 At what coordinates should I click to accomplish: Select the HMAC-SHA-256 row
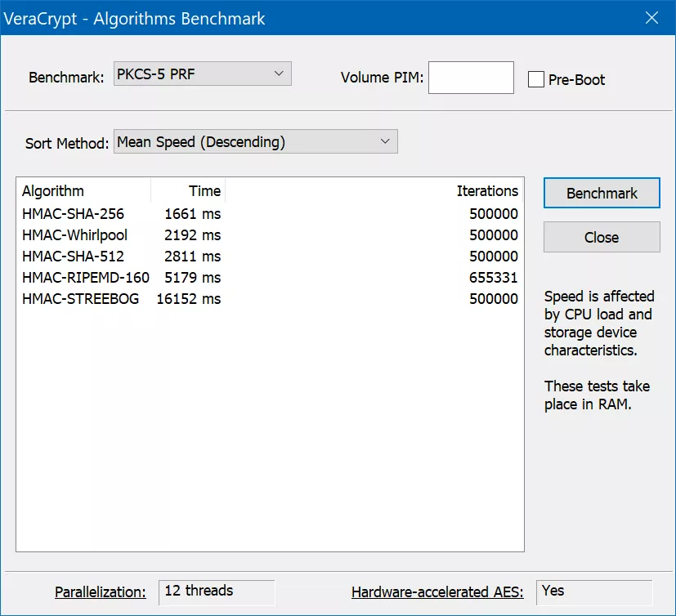coord(270,214)
